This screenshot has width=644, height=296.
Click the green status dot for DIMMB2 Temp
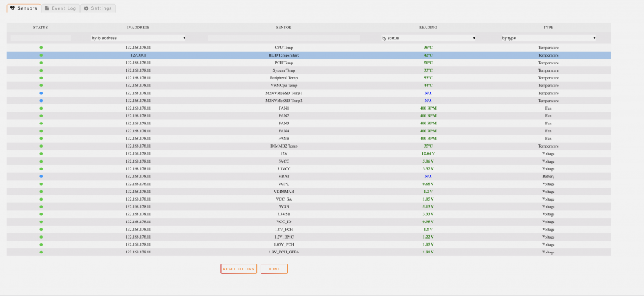41,146
